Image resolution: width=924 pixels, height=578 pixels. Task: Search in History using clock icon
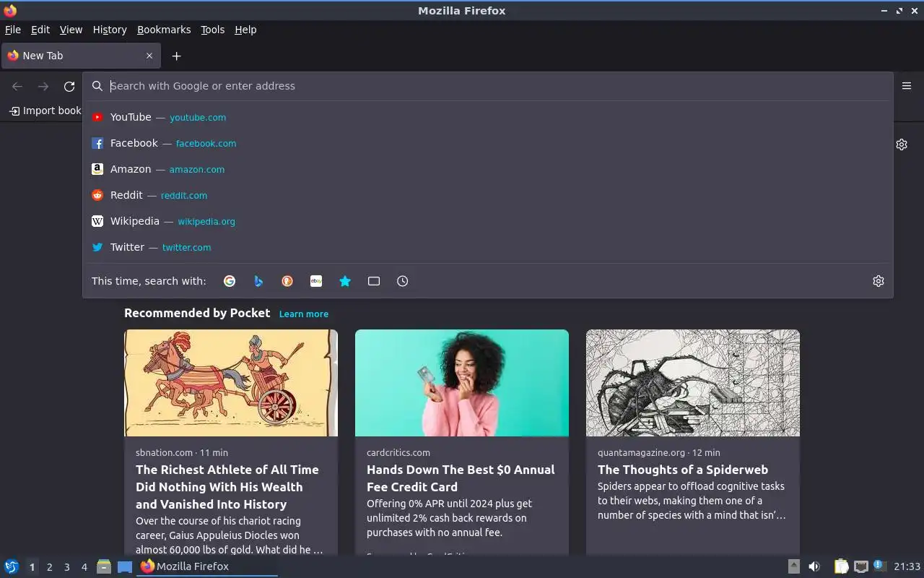point(403,281)
